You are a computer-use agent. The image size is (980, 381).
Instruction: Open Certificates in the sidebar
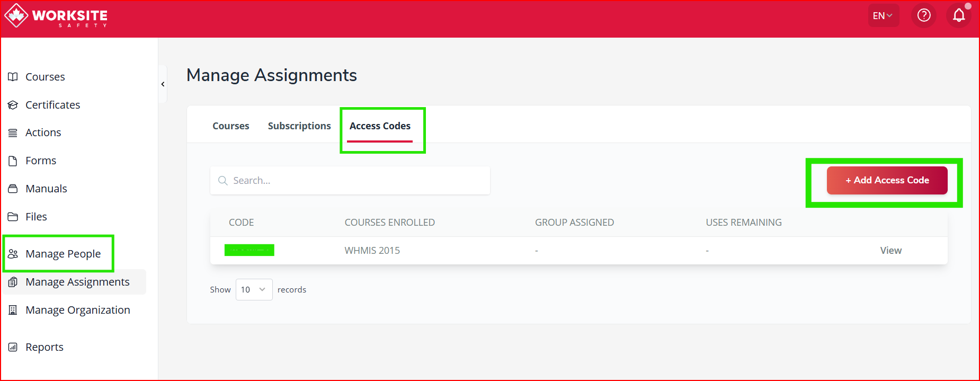pos(52,105)
